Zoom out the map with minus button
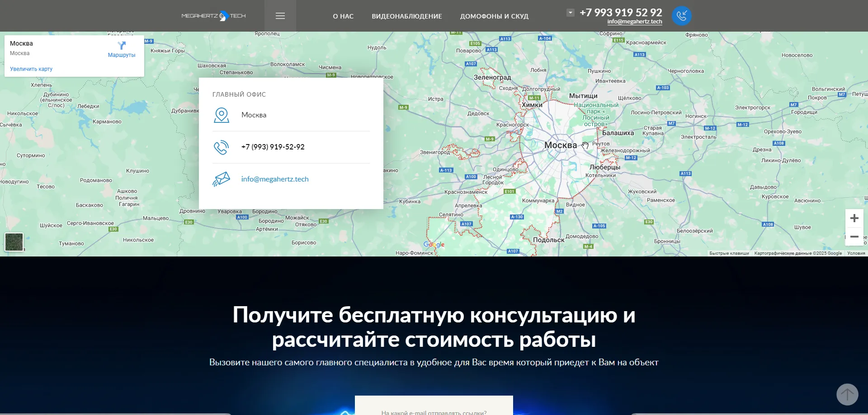The image size is (868, 415). (x=854, y=237)
